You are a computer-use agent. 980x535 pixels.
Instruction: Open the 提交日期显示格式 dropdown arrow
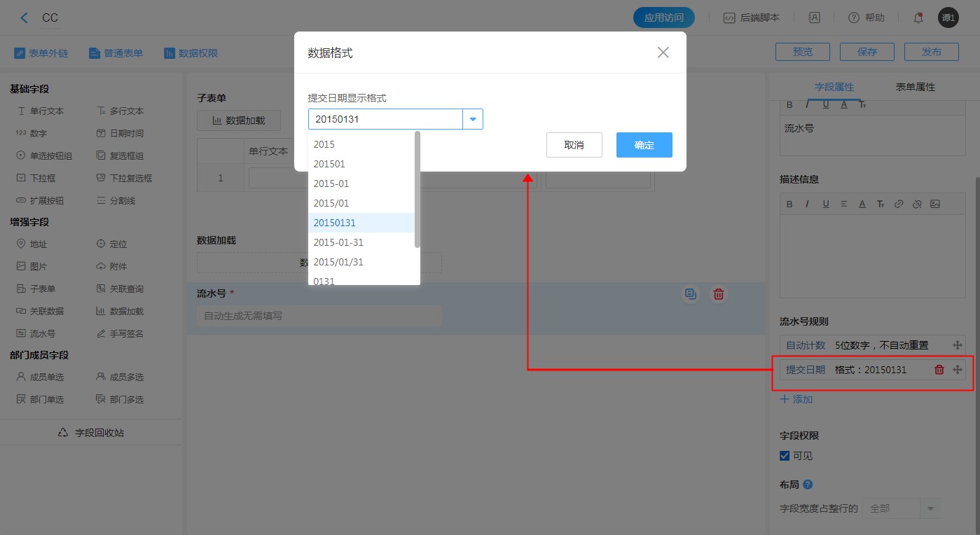[473, 120]
